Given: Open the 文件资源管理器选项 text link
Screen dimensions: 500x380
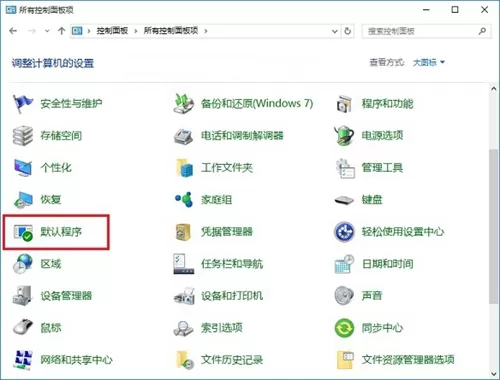Looking at the screenshot, I should 408,360.
